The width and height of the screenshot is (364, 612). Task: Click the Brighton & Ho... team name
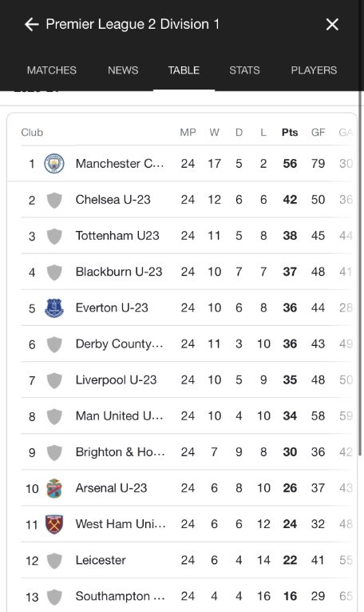[121, 452]
